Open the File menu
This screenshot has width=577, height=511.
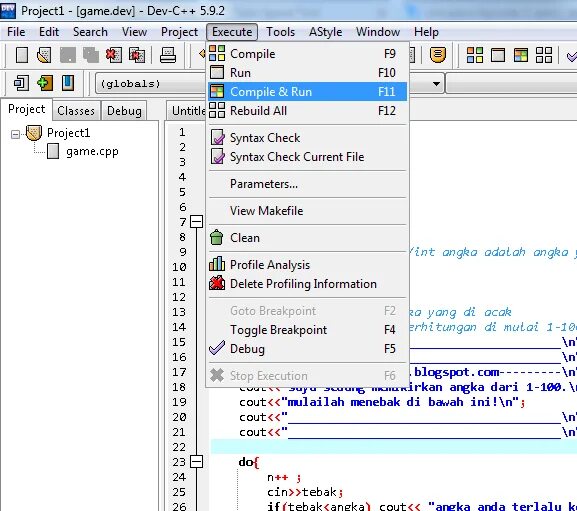point(16,32)
